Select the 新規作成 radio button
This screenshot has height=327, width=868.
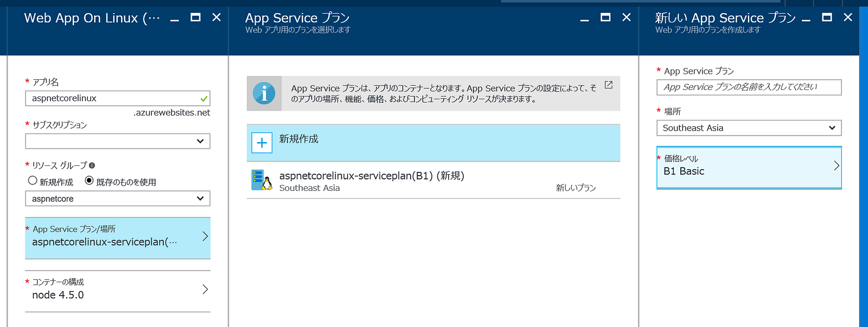pyautogui.click(x=33, y=181)
